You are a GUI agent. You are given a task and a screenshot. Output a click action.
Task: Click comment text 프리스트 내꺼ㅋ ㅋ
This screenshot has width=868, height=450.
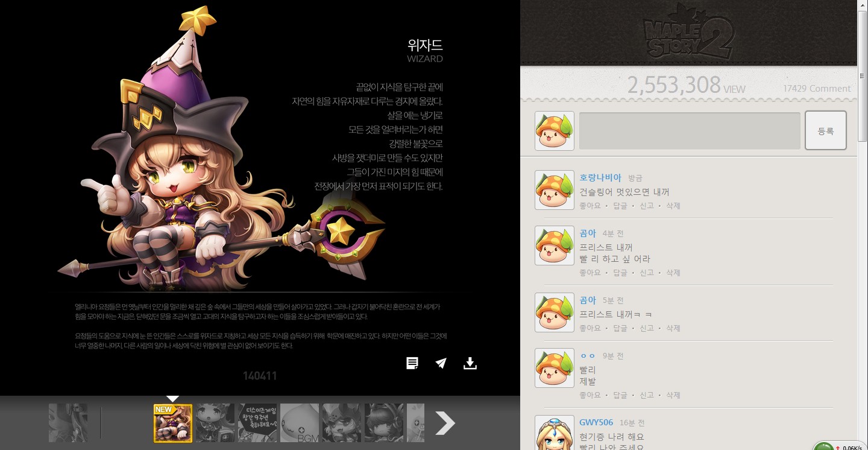click(615, 314)
